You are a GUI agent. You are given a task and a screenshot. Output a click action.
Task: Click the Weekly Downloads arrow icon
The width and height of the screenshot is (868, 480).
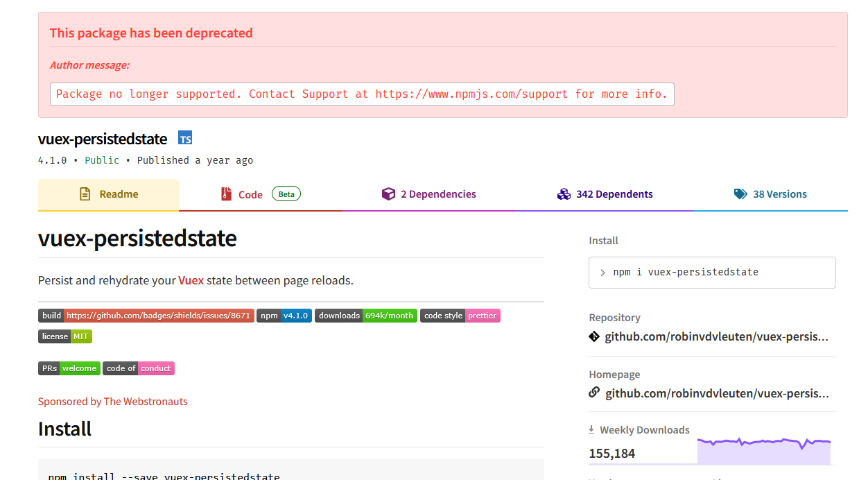(x=592, y=429)
